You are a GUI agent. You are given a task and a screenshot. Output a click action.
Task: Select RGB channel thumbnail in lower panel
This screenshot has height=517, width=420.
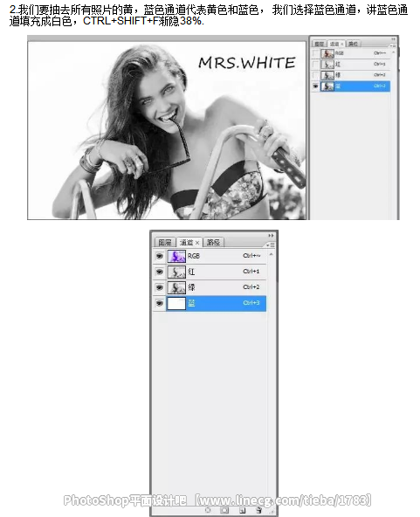pos(176,256)
